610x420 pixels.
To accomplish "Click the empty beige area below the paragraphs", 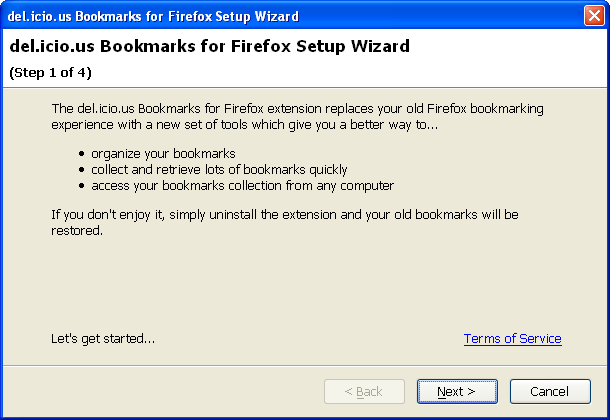I will coord(305,284).
